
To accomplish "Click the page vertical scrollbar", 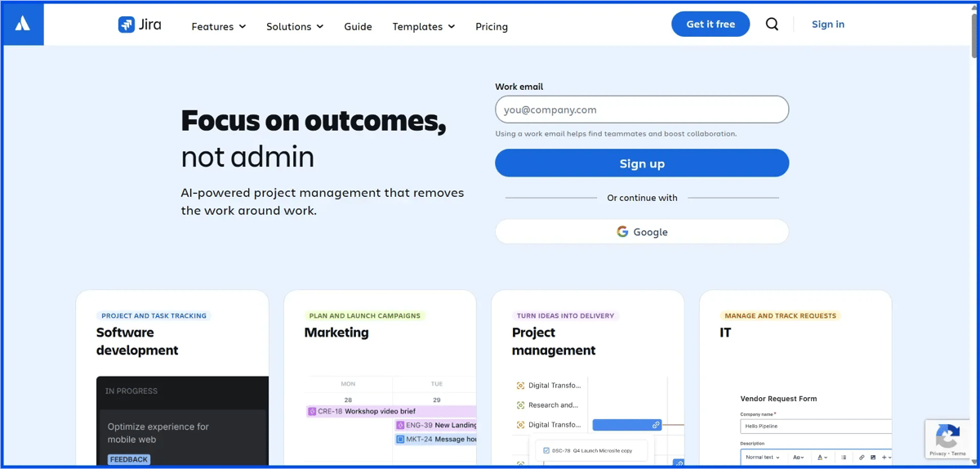I will tap(974, 37).
